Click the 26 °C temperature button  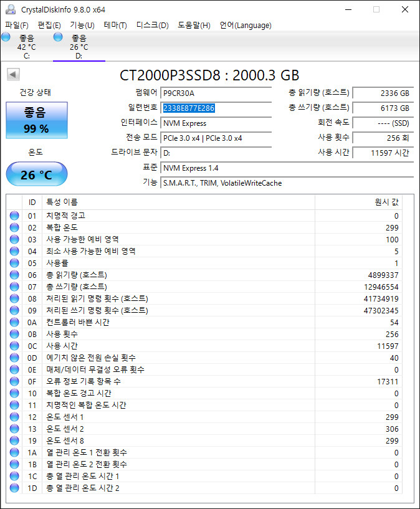pyautogui.click(x=37, y=174)
